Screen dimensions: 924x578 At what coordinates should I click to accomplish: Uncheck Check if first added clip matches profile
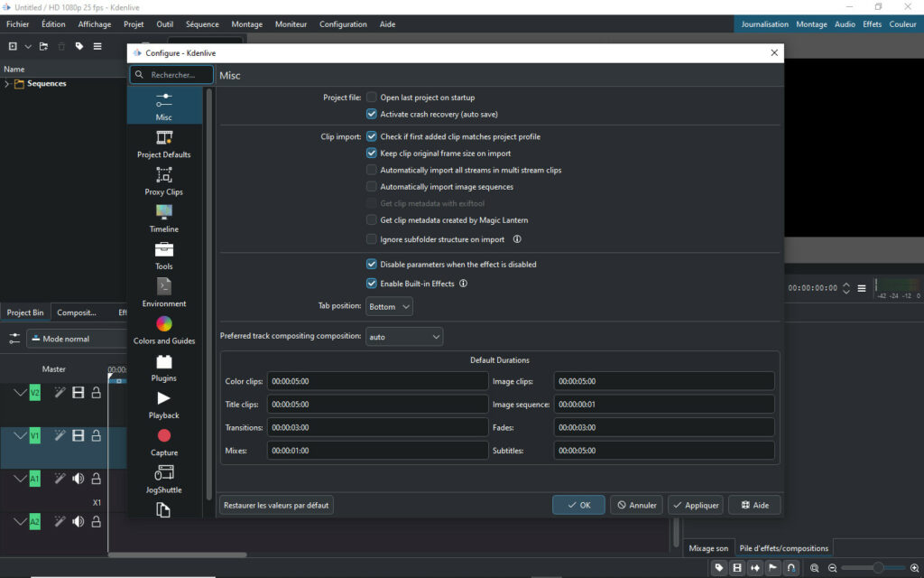coord(371,136)
